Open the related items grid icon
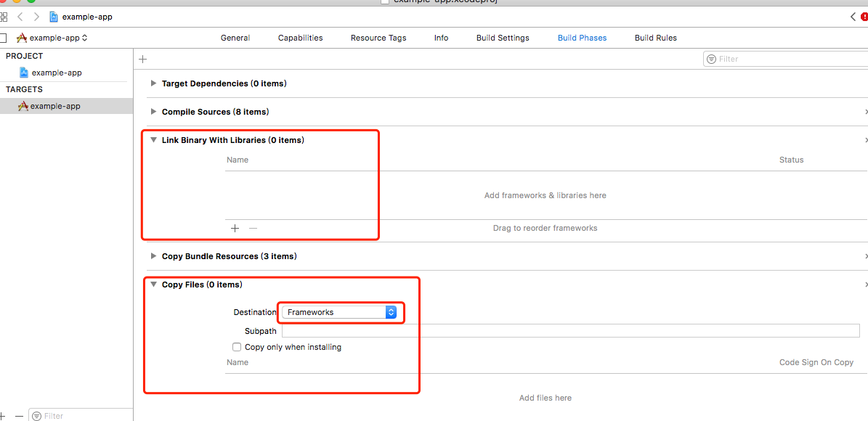Screen dimensions: 868x421 click(x=4, y=17)
